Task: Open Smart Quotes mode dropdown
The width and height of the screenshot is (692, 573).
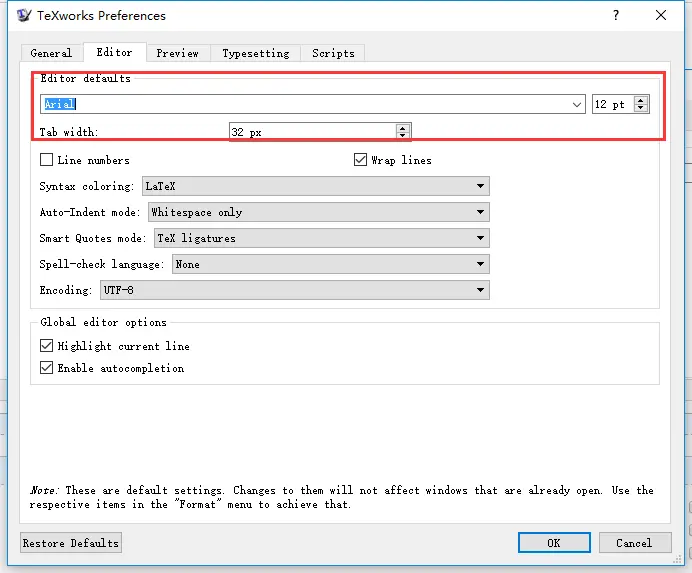Action: point(322,238)
